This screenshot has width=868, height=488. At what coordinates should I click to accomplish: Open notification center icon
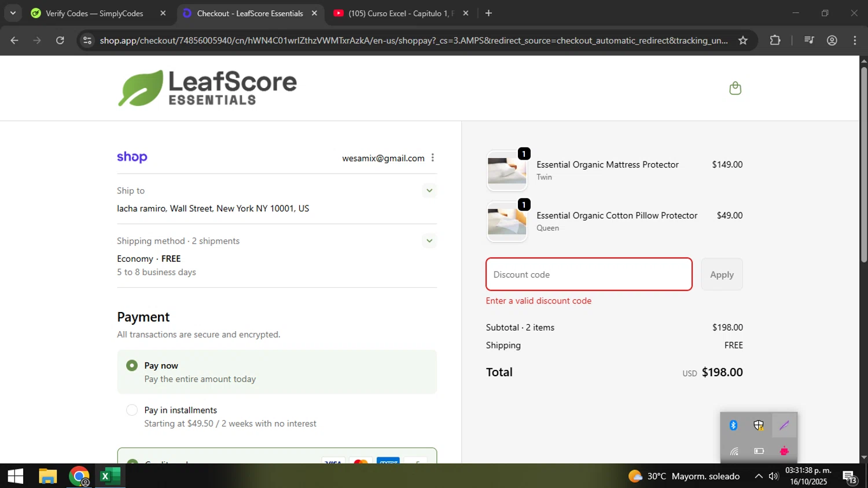tap(849, 476)
